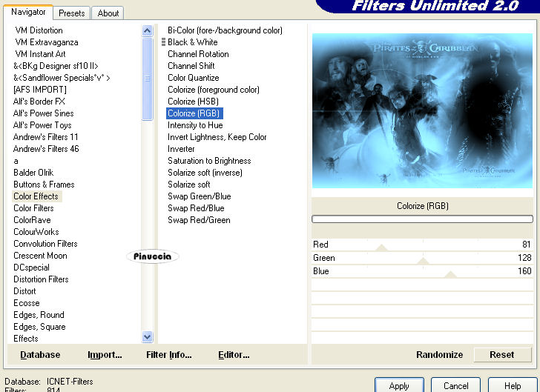Select Edges, Square category
Image resolution: width=540 pixels, height=392 pixels.
pos(39,327)
